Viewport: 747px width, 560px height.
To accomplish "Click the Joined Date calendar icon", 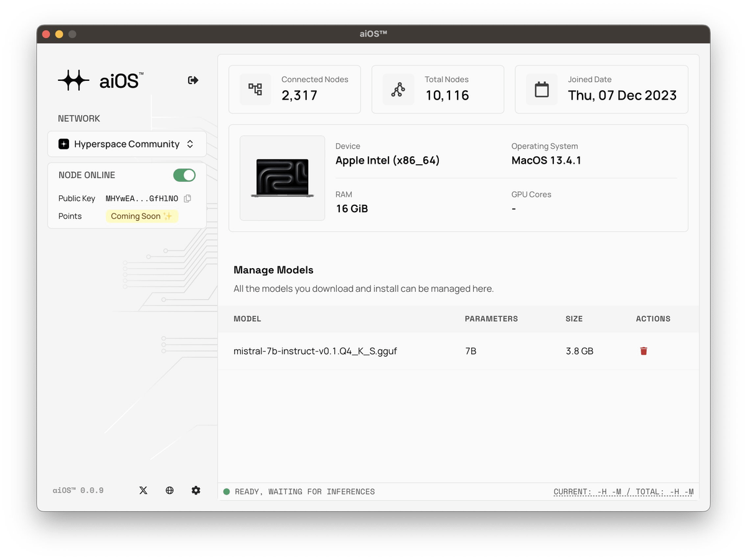I will coord(541,89).
